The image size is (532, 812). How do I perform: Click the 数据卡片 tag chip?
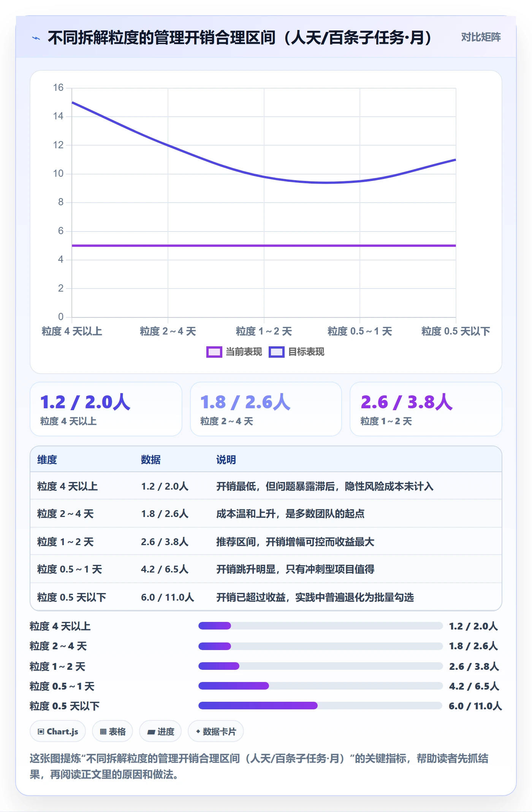tap(216, 731)
